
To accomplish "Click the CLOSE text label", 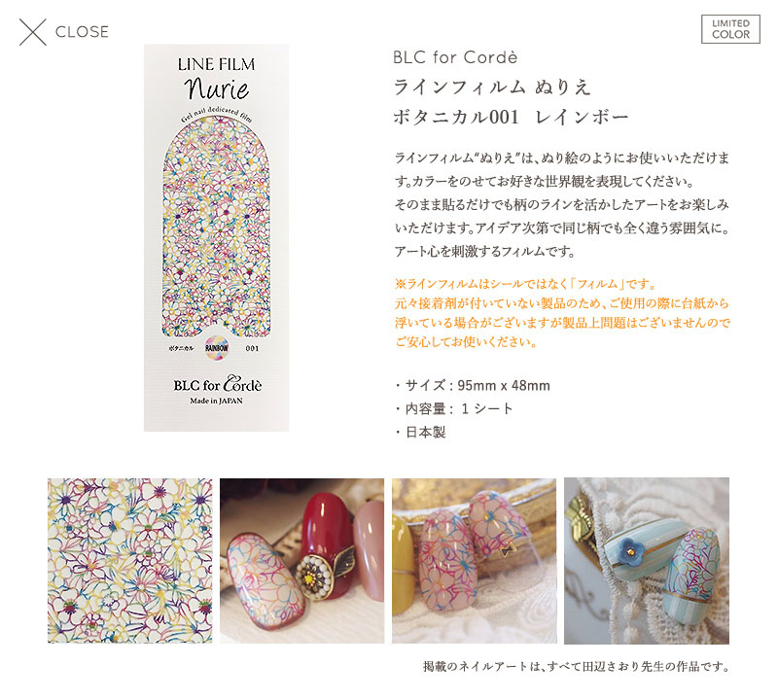I will click(x=82, y=32).
